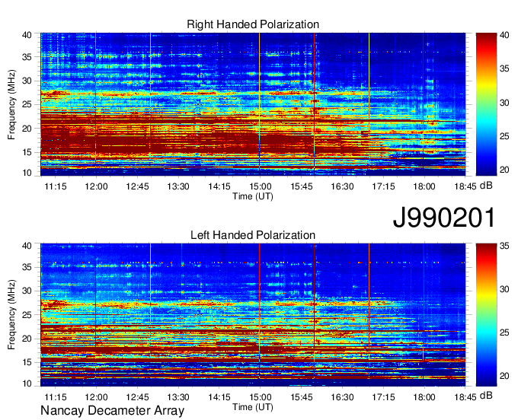
Task: Click the "11:15" time tick of Right Handed plot
Action: [56, 186]
